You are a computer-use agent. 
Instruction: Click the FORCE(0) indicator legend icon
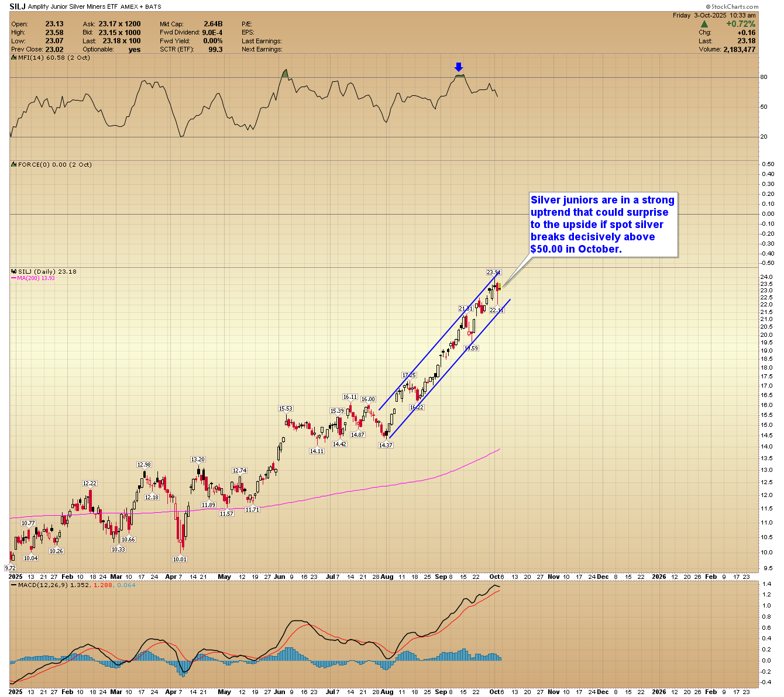point(13,165)
